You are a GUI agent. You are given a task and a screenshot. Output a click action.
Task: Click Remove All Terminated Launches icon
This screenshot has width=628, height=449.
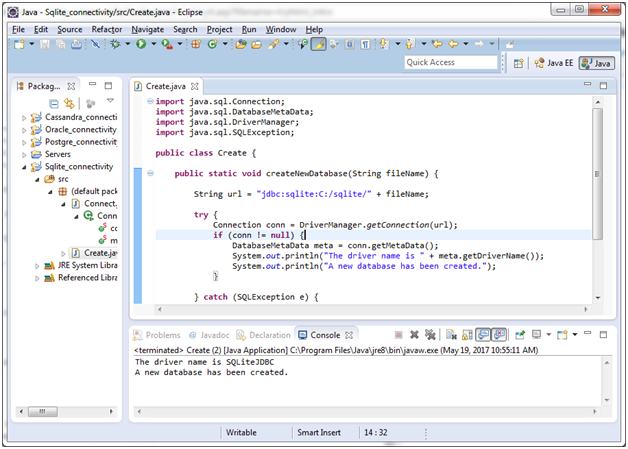[430, 334]
